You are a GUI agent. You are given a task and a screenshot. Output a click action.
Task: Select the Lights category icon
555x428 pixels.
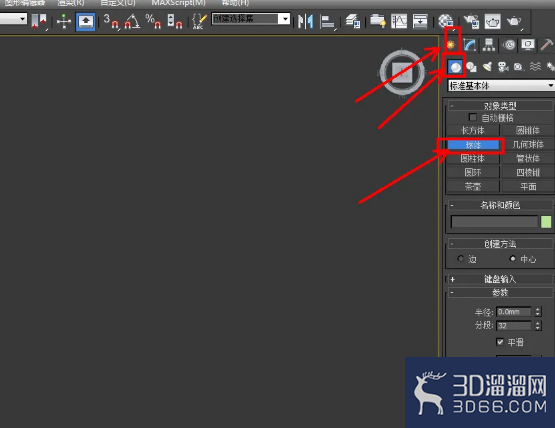tap(487, 67)
